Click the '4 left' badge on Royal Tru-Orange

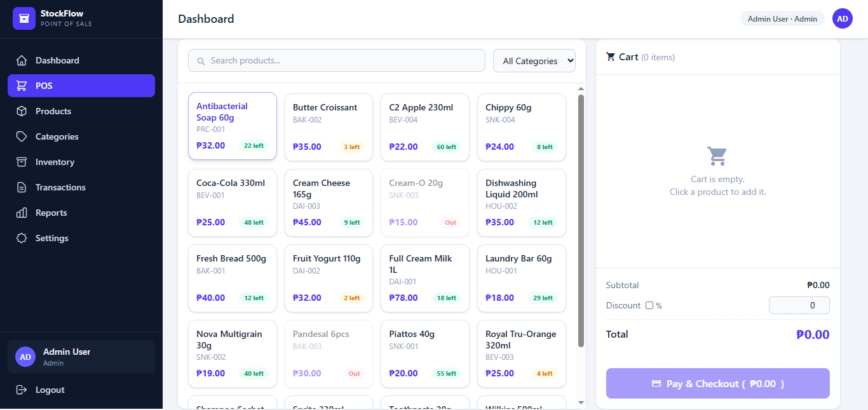[x=545, y=373]
